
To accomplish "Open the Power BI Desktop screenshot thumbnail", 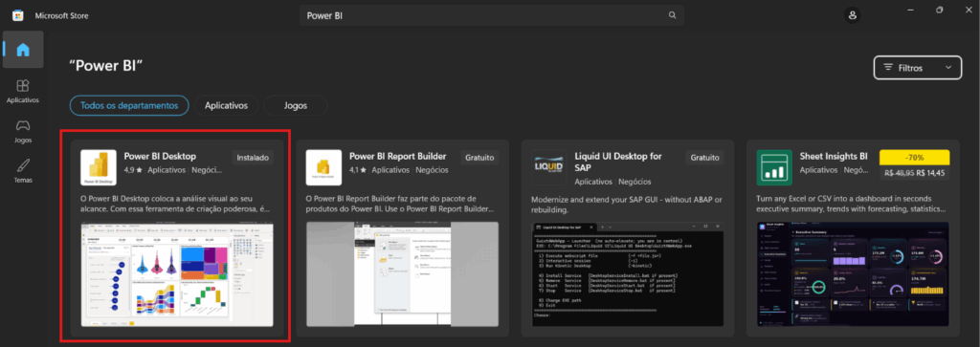I will [177, 274].
